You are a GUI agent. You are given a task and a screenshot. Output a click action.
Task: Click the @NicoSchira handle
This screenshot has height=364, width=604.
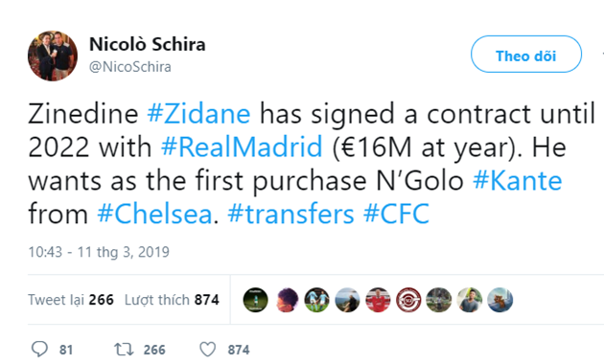pos(129,67)
